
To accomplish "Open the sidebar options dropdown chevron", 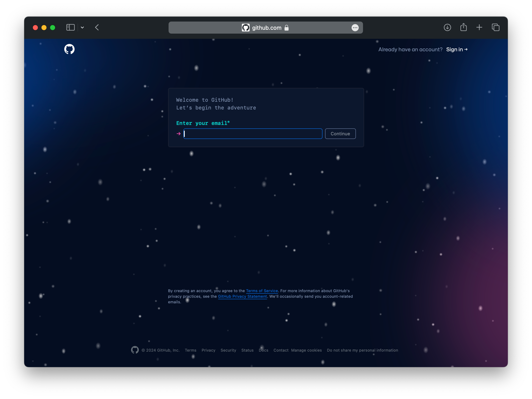I will pyautogui.click(x=82, y=28).
